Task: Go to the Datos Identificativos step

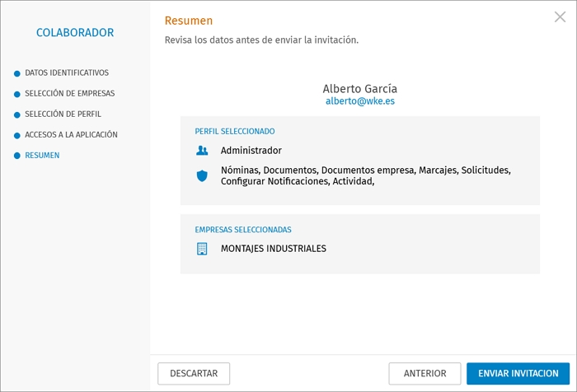Action: tap(67, 72)
